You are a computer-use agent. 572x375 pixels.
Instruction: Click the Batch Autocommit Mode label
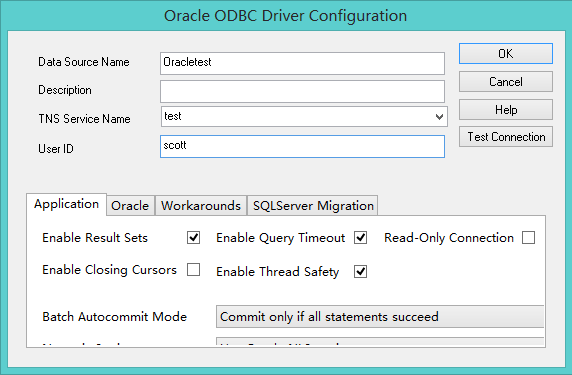pos(115,317)
